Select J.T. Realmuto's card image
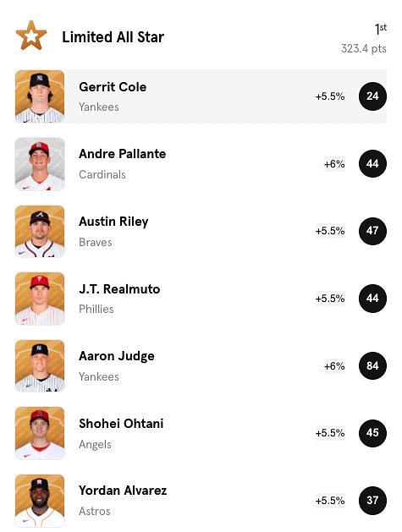The width and height of the screenshot is (402, 532). 40,299
